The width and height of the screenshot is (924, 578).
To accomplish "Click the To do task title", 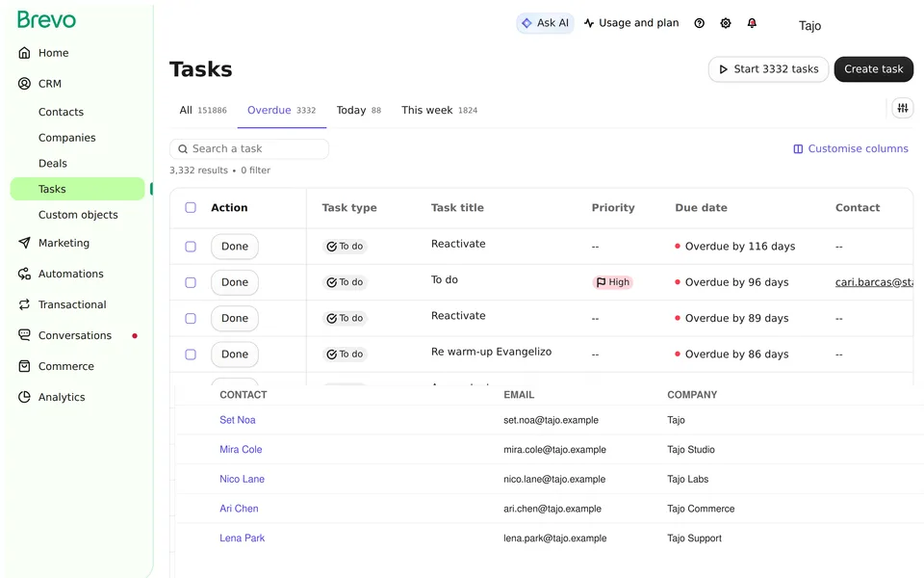I will pos(445,279).
